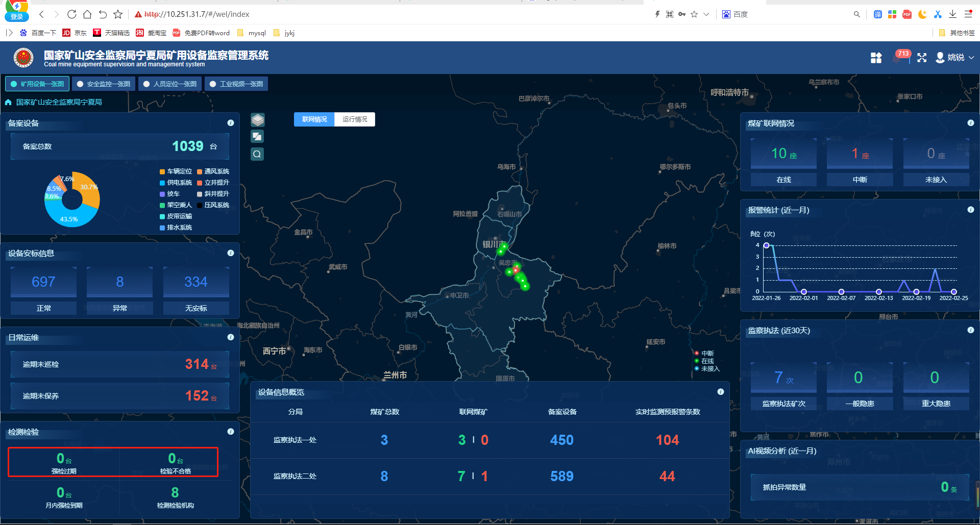
Task: Open browser downloads arrow icon
Action: (x=952, y=14)
